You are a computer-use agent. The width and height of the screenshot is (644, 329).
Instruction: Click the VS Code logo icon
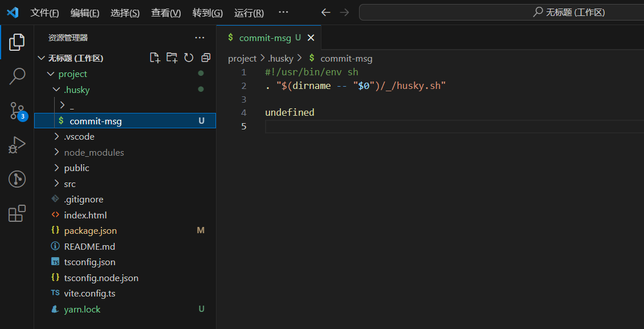13,13
